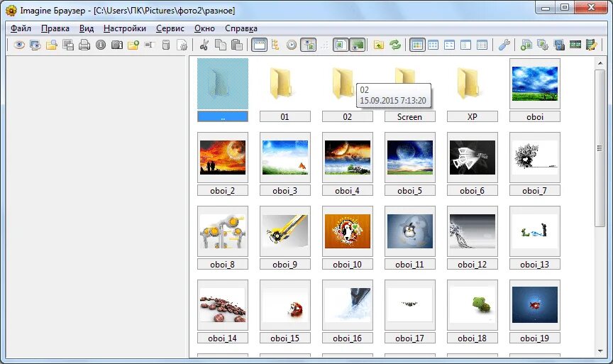Screen dimensions: 613x364
Task: Select the oboi_14 coffee beans thumbnail
Action: click(x=223, y=305)
